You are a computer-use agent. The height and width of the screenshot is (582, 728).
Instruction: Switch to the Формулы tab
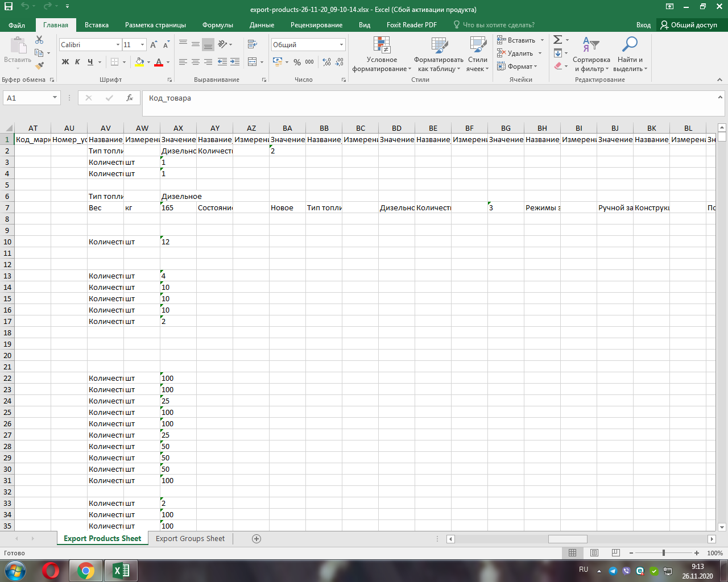tap(218, 25)
